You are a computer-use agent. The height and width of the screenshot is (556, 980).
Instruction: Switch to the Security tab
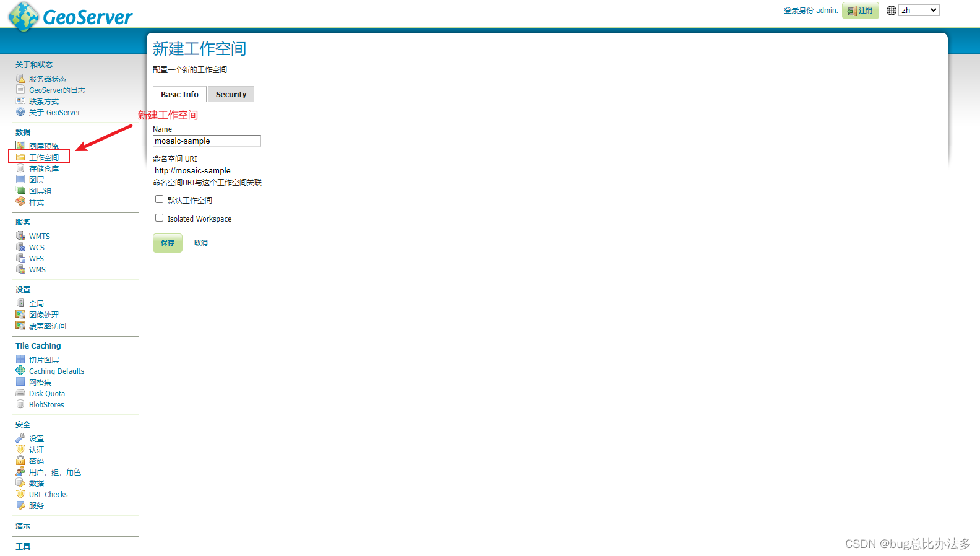[x=231, y=94]
